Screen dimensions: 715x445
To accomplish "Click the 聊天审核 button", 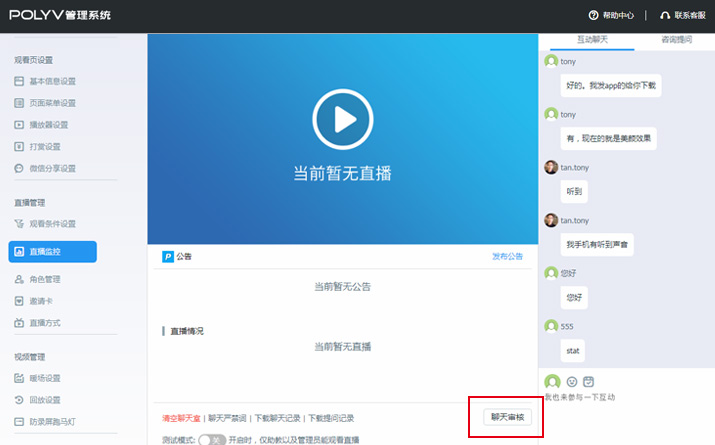I will coord(506,416).
